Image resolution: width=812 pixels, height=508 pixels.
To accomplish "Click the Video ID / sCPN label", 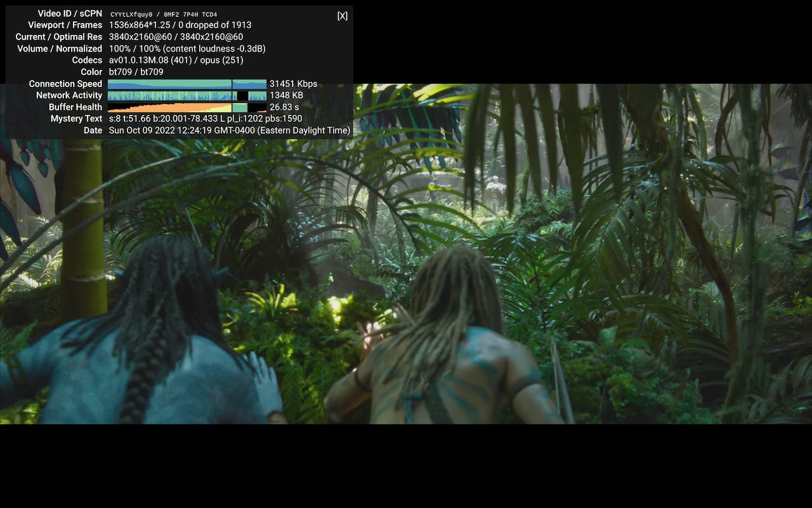I will click(x=70, y=13).
